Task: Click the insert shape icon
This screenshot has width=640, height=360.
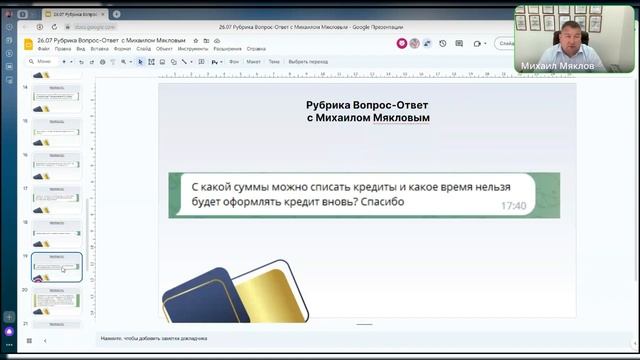Action: [174, 62]
